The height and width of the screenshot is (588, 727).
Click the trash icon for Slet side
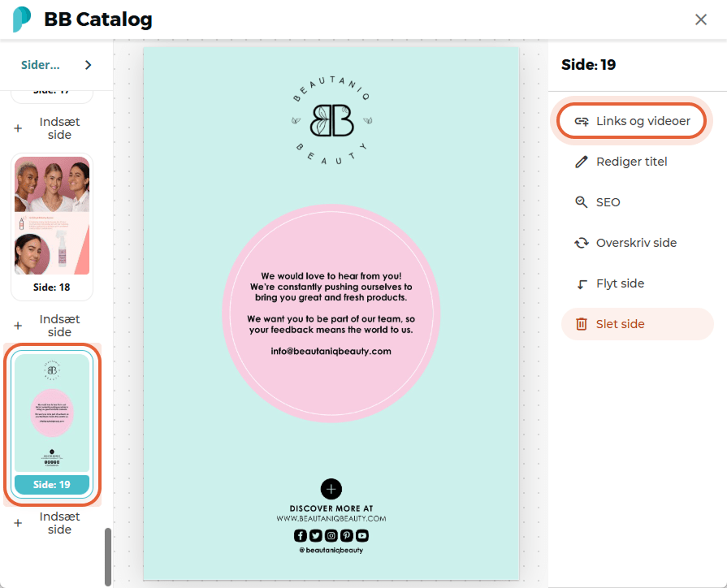click(x=582, y=324)
